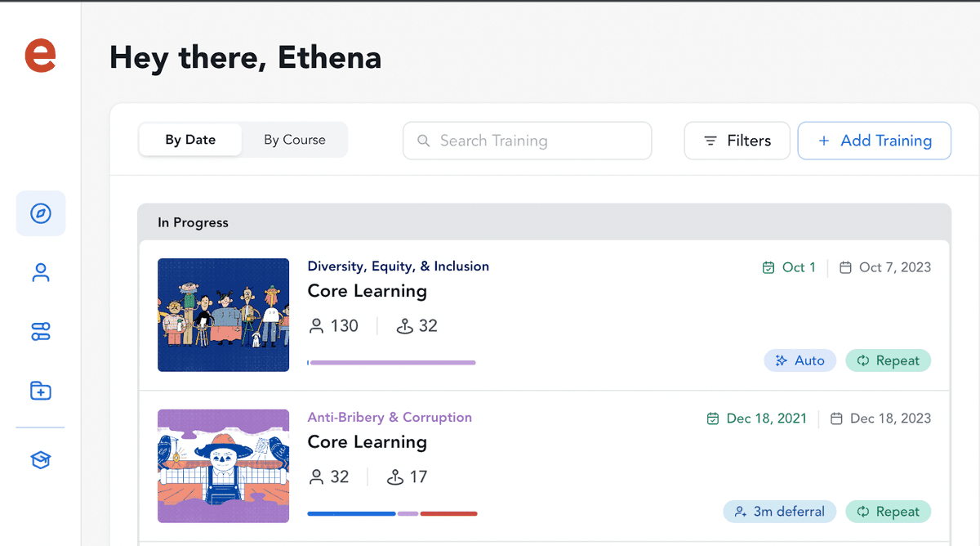The width and height of the screenshot is (980, 546).
Task: Select the people icon in the sidebar
Action: [x=41, y=272]
